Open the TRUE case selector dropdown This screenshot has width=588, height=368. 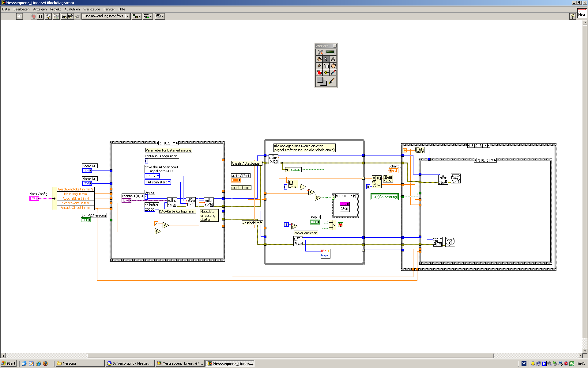click(x=352, y=196)
